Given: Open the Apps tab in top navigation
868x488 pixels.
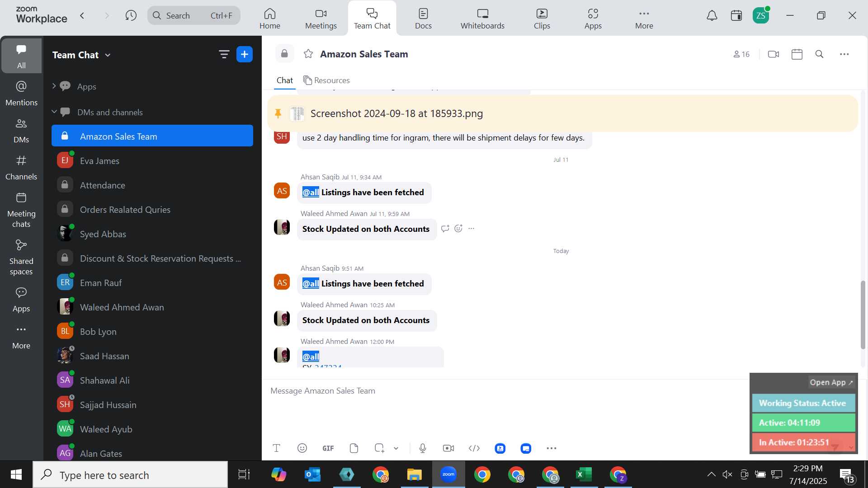Looking at the screenshot, I should click(593, 19).
